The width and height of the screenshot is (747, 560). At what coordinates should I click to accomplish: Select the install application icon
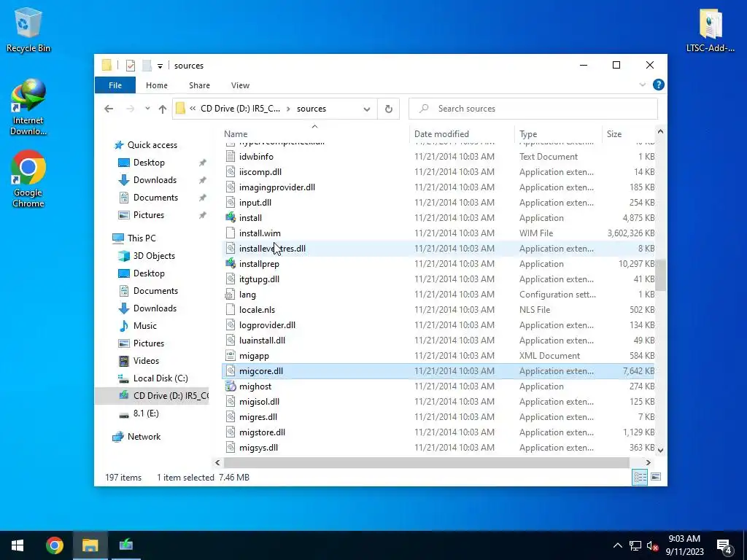[x=231, y=217]
